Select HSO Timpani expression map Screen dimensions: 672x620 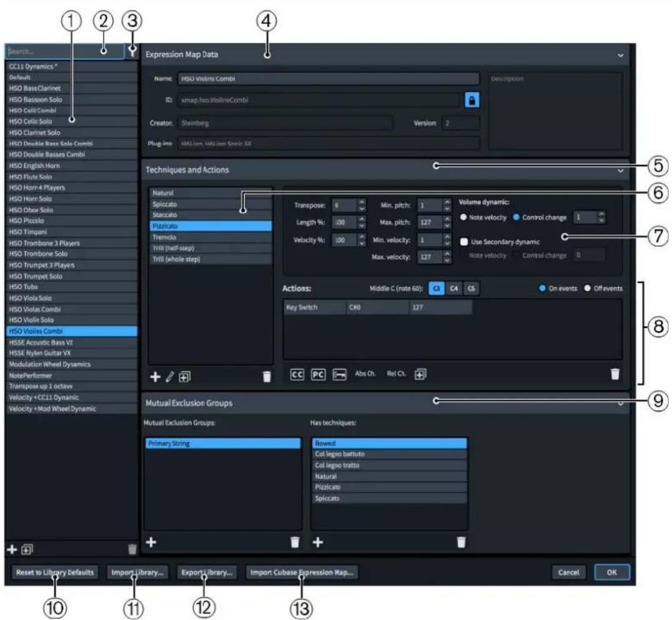[x=72, y=232]
